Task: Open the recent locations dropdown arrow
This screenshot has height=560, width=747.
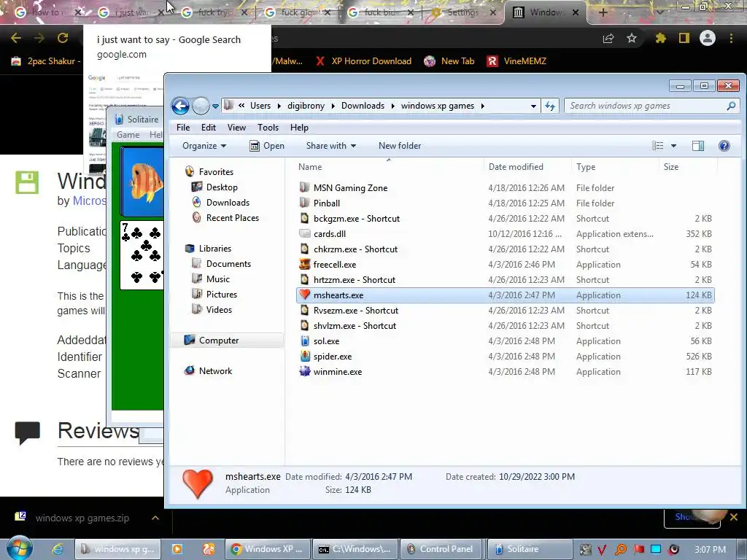Action: click(215, 106)
